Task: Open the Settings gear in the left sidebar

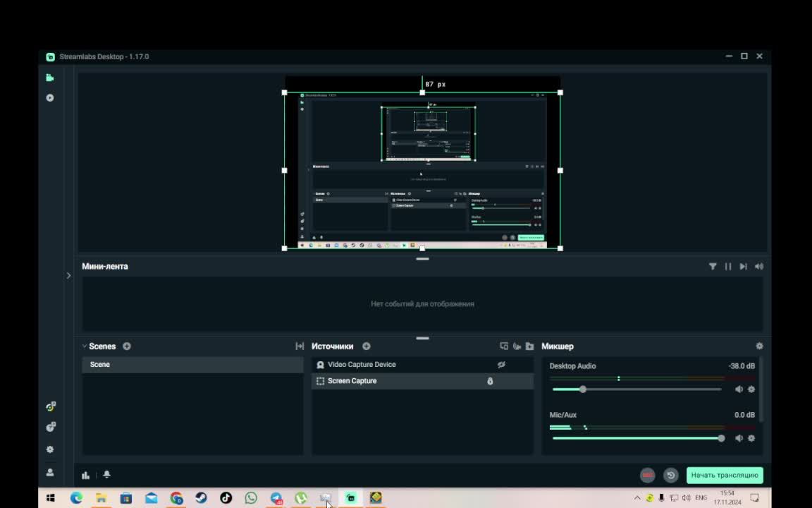Action: pyautogui.click(x=50, y=449)
